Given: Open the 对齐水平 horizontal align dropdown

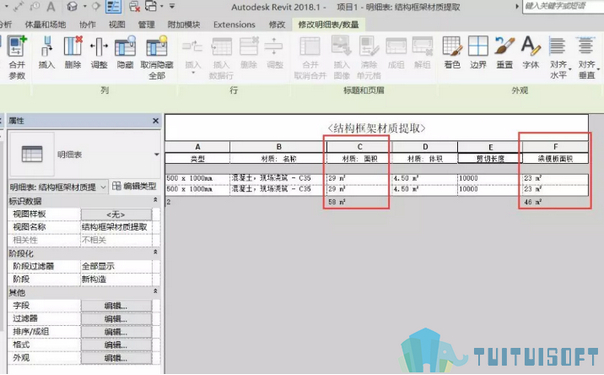Looking at the screenshot, I should [570, 69].
